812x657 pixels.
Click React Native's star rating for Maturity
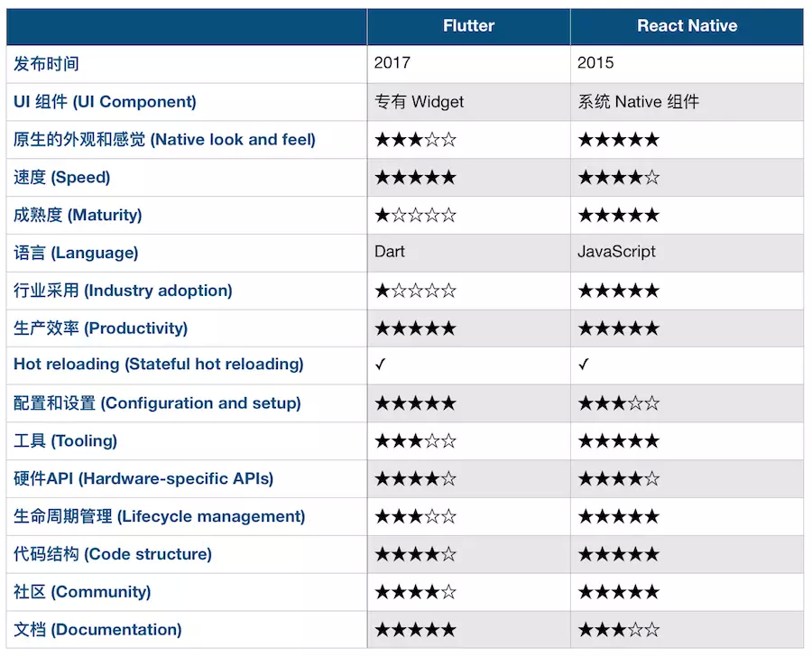coord(618,216)
